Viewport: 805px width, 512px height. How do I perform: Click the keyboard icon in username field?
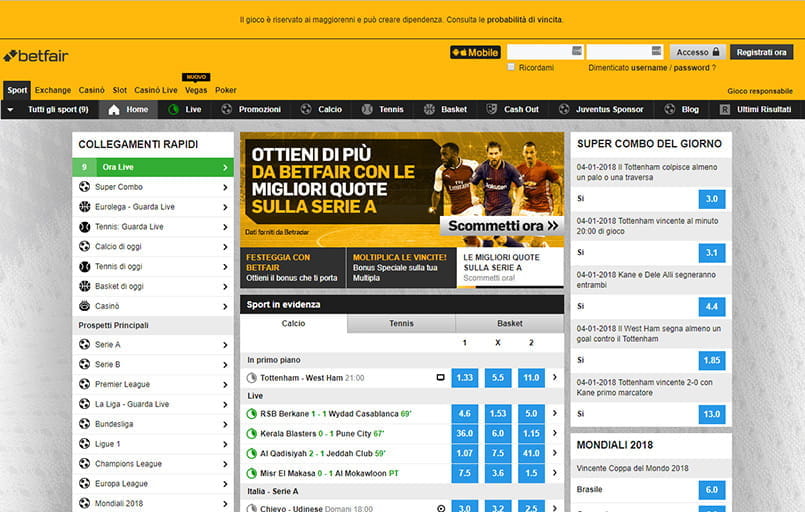point(577,50)
